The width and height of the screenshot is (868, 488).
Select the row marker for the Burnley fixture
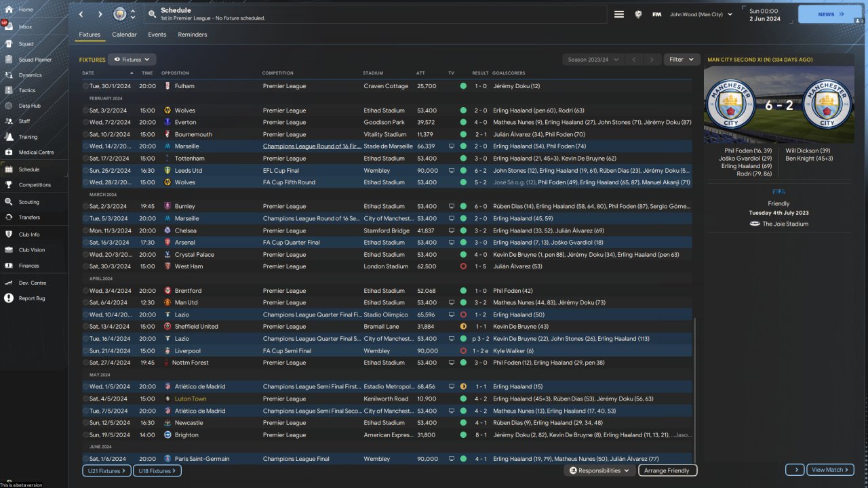tap(85, 206)
